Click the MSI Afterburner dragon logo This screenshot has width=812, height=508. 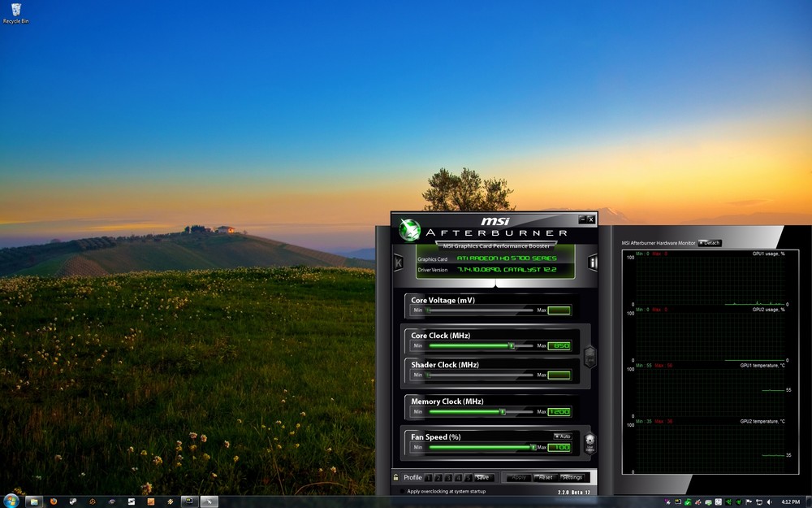point(409,230)
